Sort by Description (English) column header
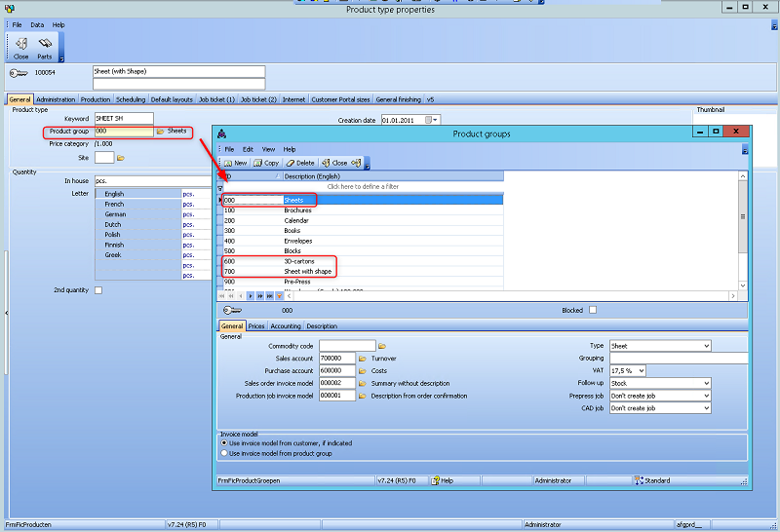This screenshot has height=532, width=780. click(393, 176)
